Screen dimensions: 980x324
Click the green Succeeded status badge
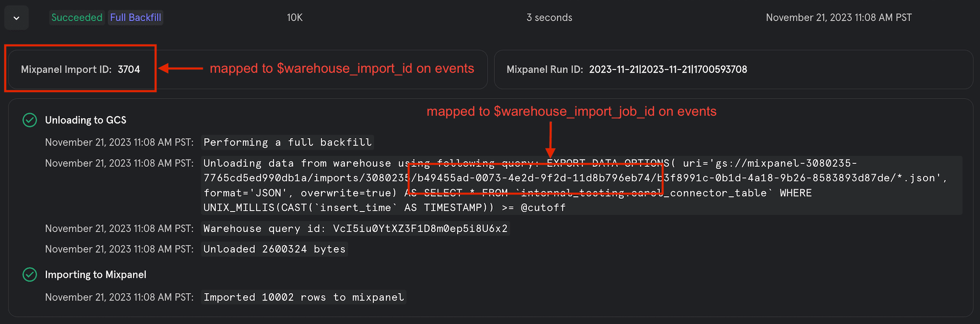tap(77, 17)
